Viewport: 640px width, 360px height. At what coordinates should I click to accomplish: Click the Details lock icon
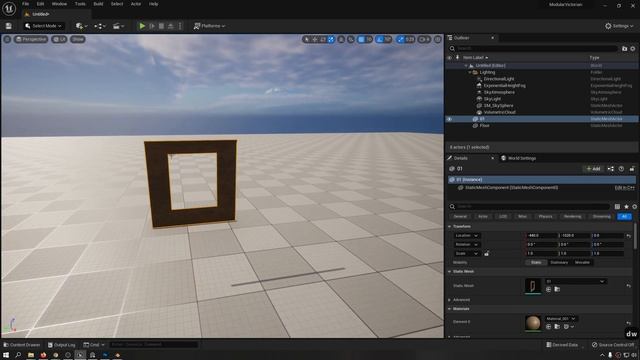[632, 169]
